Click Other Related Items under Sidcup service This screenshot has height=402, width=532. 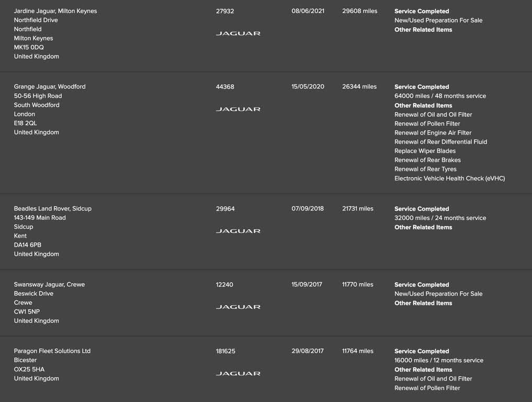point(423,227)
